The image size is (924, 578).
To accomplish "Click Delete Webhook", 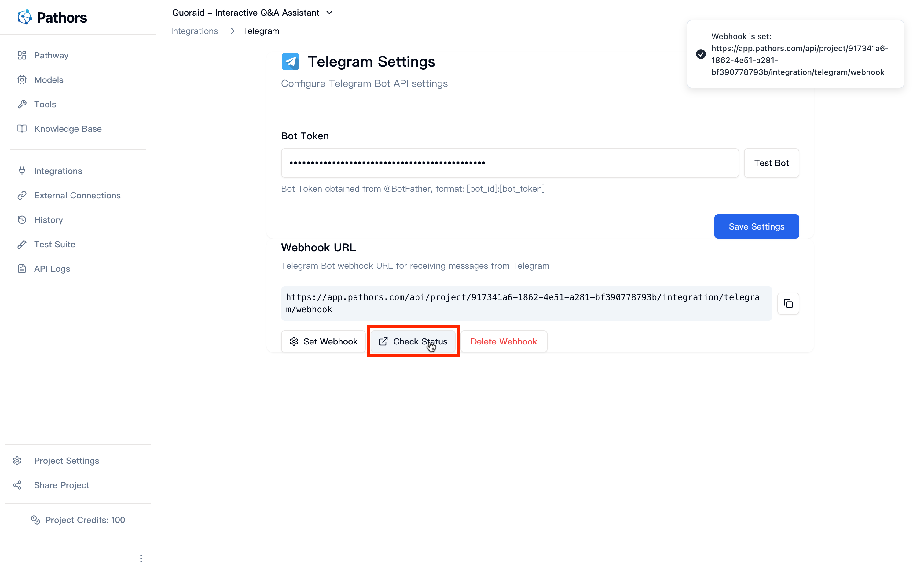I will (x=504, y=341).
